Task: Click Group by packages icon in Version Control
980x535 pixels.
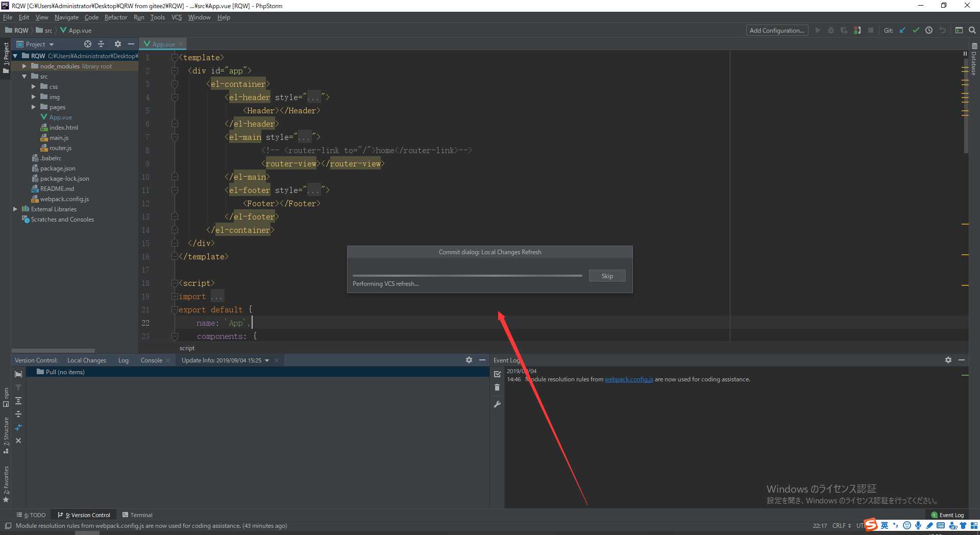Action: point(18,374)
